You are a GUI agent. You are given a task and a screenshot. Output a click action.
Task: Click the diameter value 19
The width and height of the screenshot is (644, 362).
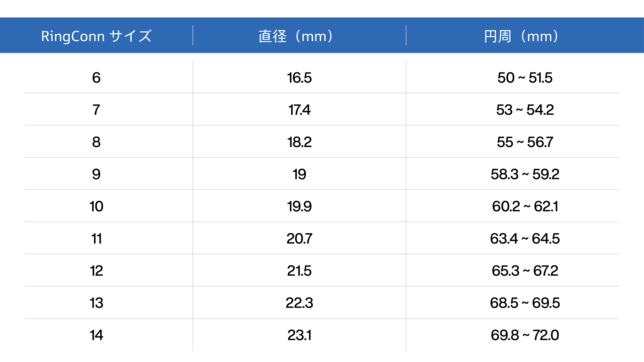tap(299, 174)
